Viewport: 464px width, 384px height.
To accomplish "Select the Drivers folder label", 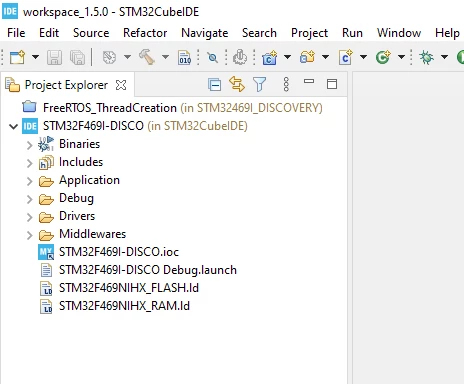I will click(x=77, y=216).
